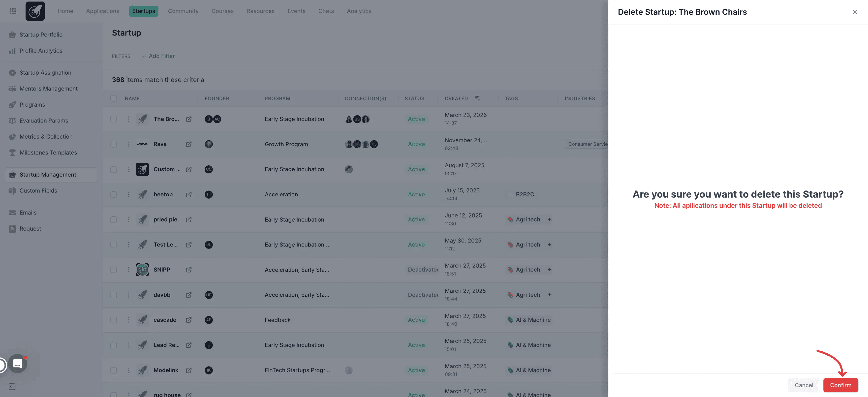Click the Created column sort icon
Image resolution: width=868 pixels, height=397 pixels.
pyautogui.click(x=477, y=98)
